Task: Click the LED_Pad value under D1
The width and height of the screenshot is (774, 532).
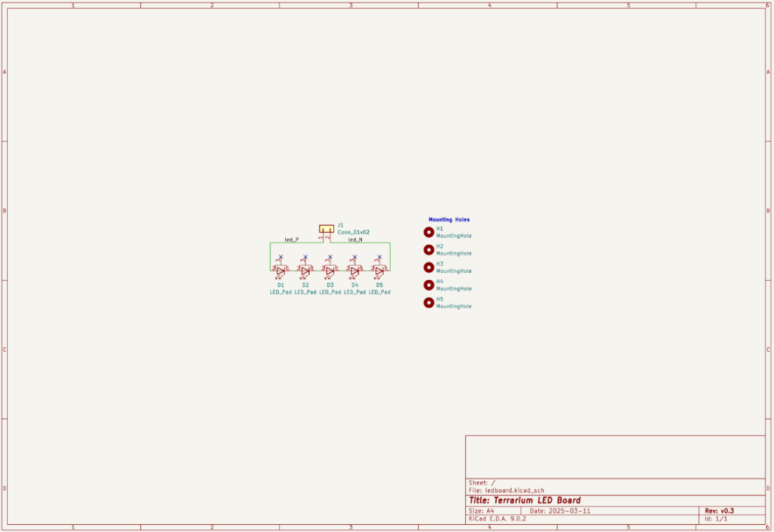Action: click(280, 292)
